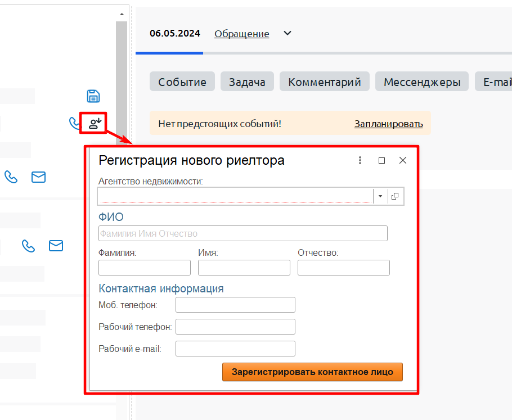Maximize the Регистрация нового риелтора dialog

pyautogui.click(x=381, y=160)
